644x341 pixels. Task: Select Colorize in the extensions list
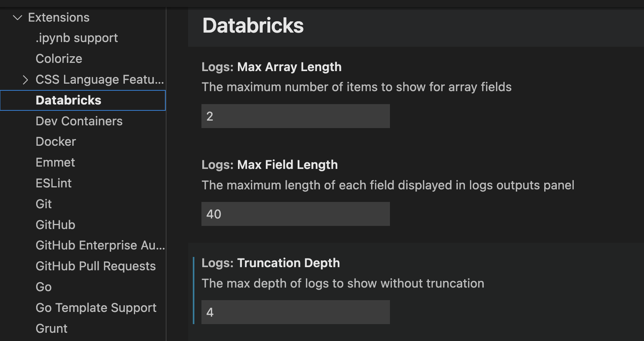point(59,59)
